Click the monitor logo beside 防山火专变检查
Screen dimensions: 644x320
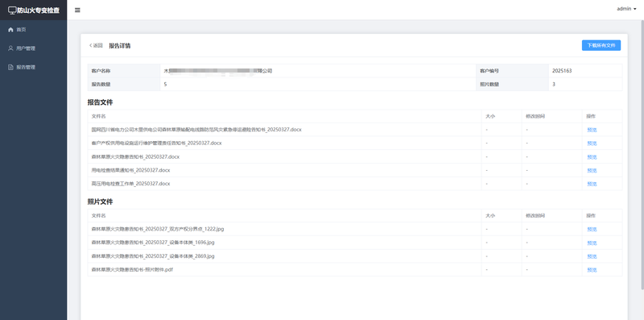[x=12, y=10]
